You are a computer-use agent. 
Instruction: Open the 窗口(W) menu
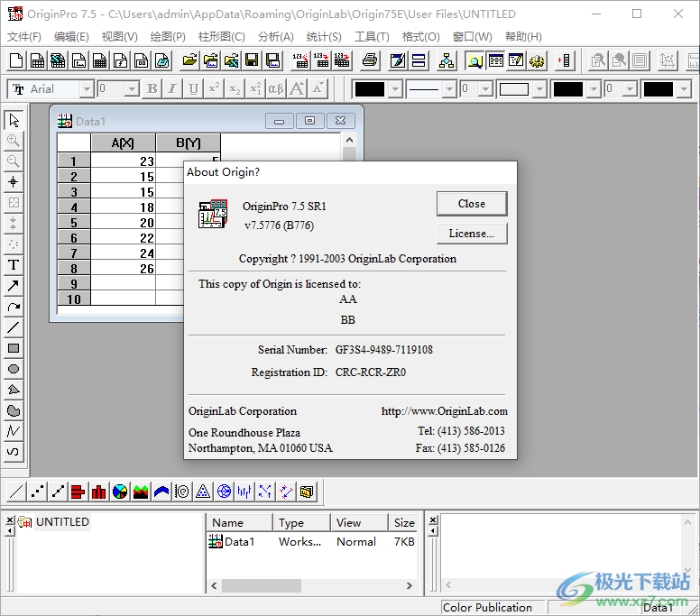(x=473, y=37)
